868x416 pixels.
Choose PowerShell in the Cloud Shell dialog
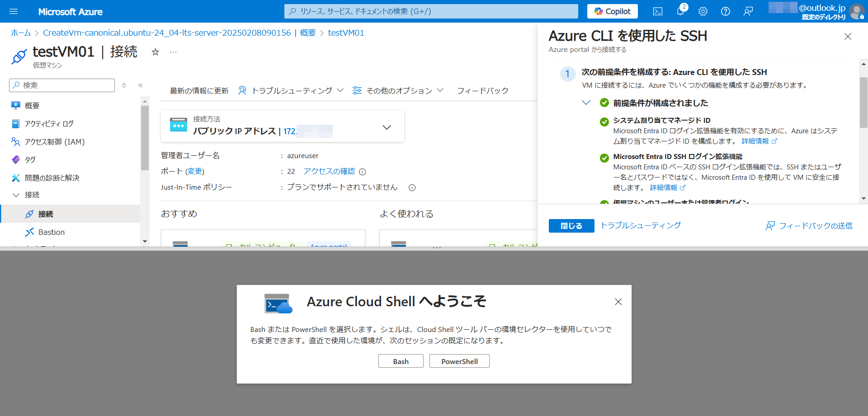click(x=459, y=361)
